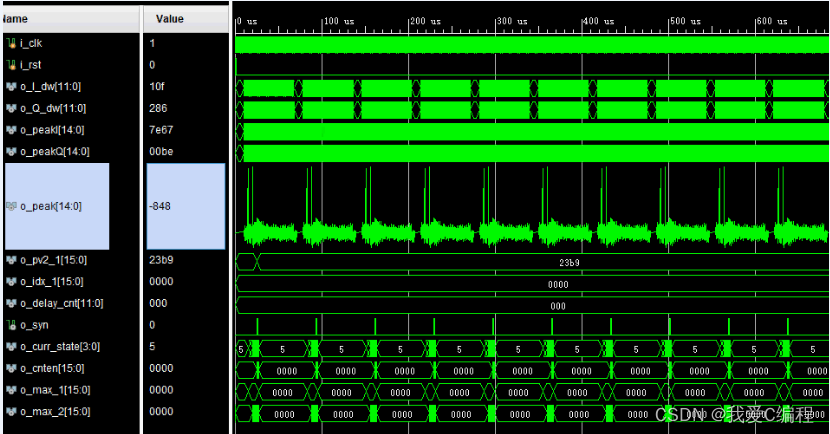Image resolution: width=830 pixels, height=434 pixels.
Task: Click the 500 us mark on time ruler
Action: click(x=685, y=20)
